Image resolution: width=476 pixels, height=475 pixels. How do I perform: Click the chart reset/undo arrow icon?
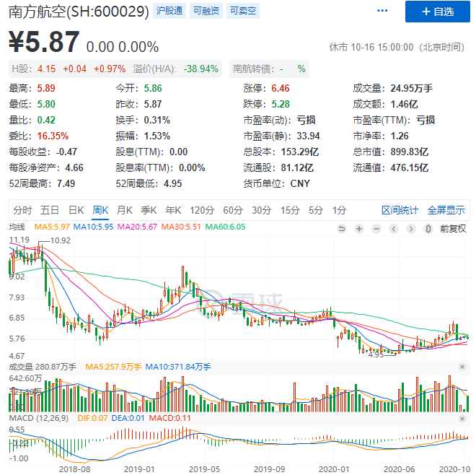tap(342, 229)
